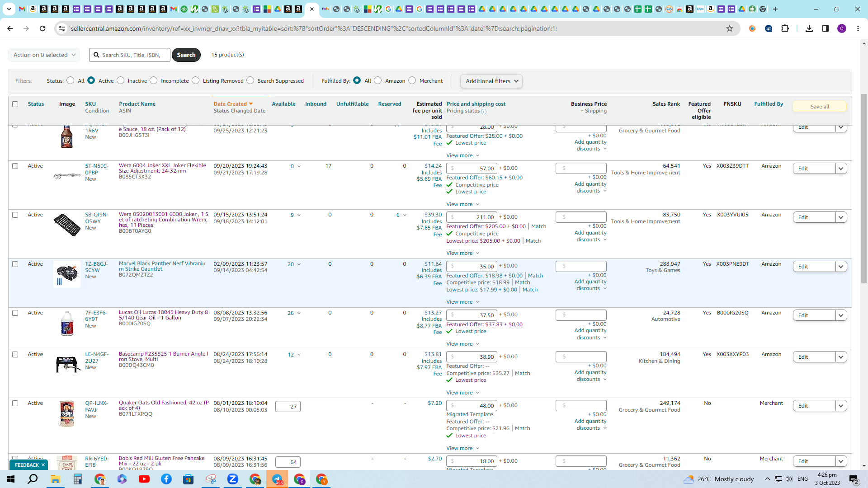Screen dimensions: 868x488
Task: Choose the Inactive status filter
Action: [x=121, y=80]
